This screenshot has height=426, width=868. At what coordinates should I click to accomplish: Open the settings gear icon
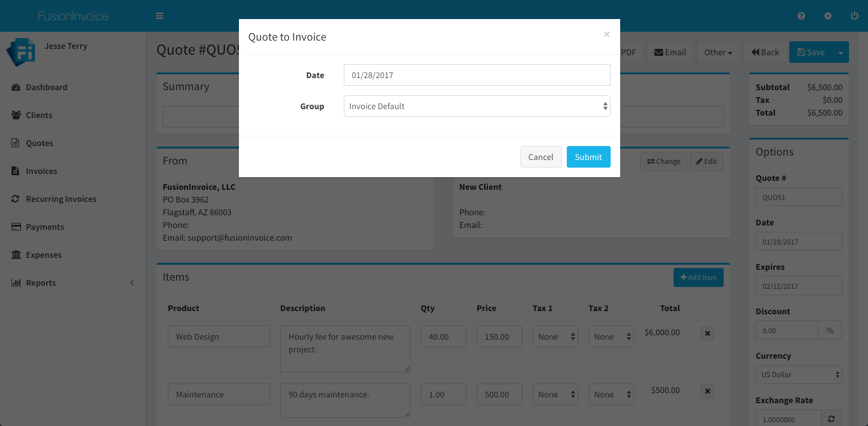pos(828,16)
